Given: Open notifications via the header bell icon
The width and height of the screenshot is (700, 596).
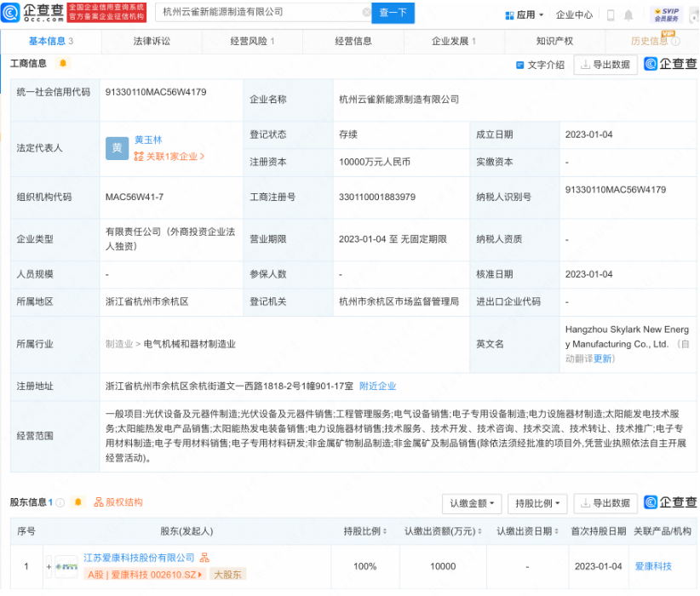Looking at the screenshot, I should [628, 14].
